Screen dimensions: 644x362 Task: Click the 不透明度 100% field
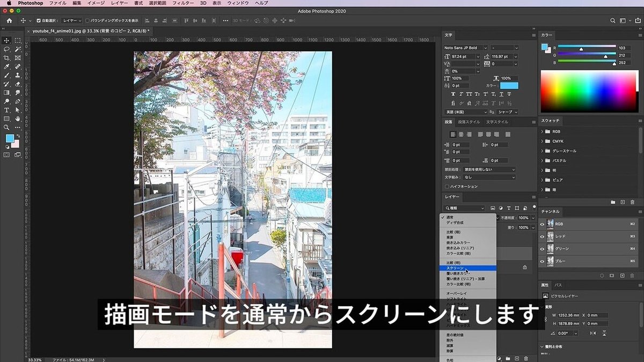click(523, 218)
